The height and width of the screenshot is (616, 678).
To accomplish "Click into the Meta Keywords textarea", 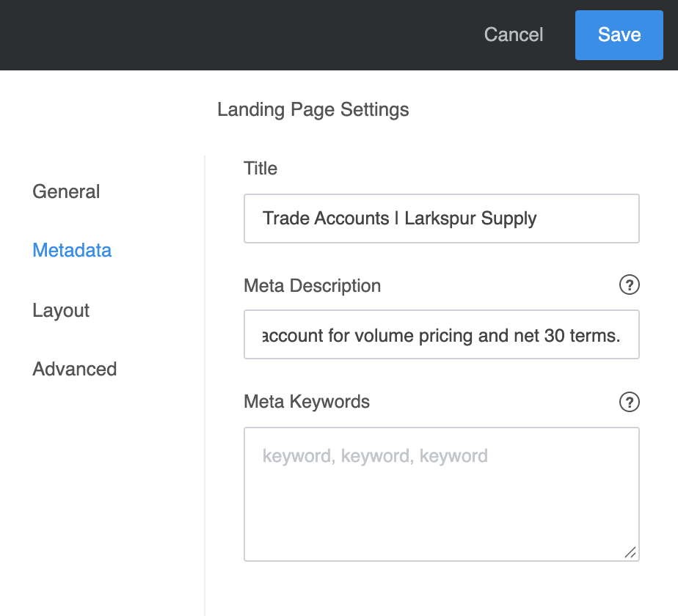I will [442, 494].
